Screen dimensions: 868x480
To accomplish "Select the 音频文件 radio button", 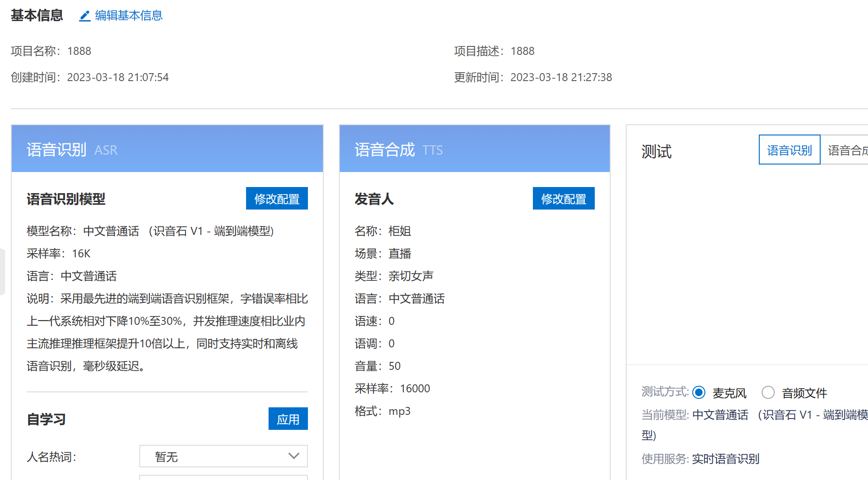I will click(768, 393).
